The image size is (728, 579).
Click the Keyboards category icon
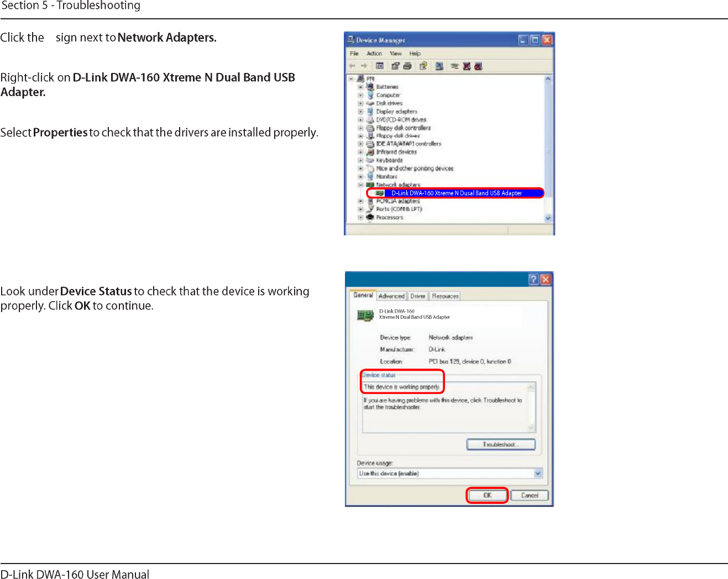click(x=370, y=160)
